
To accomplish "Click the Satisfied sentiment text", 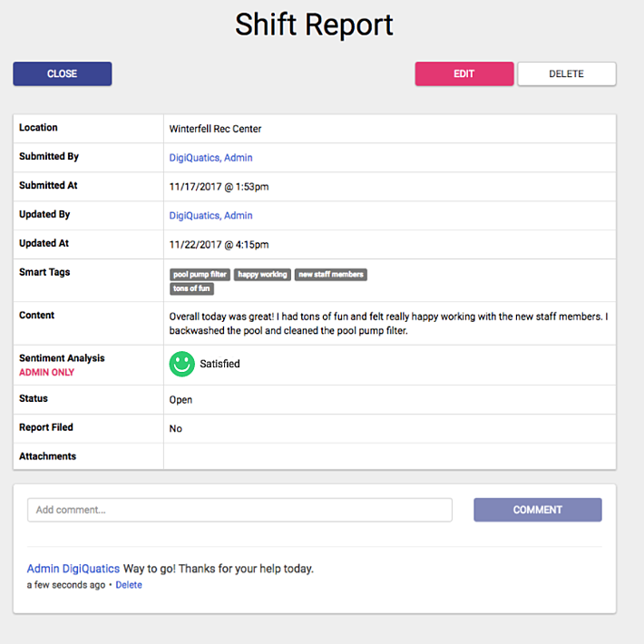I will click(220, 364).
